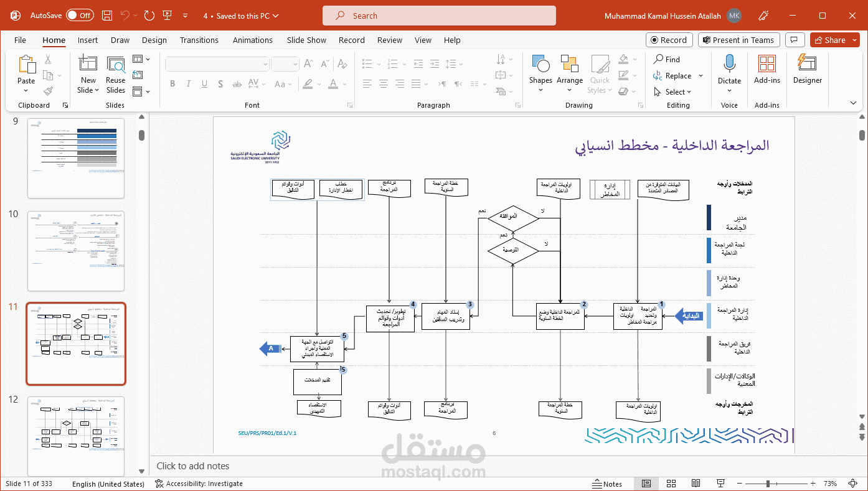This screenshot has width=868, height=491.
Task: Toggle the Notes pane button
Action: 607,484
